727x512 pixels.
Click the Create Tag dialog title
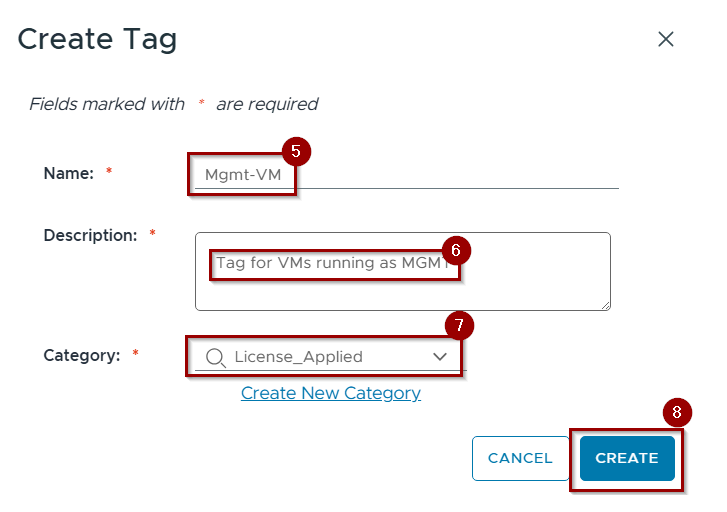[x=97, y=39]
